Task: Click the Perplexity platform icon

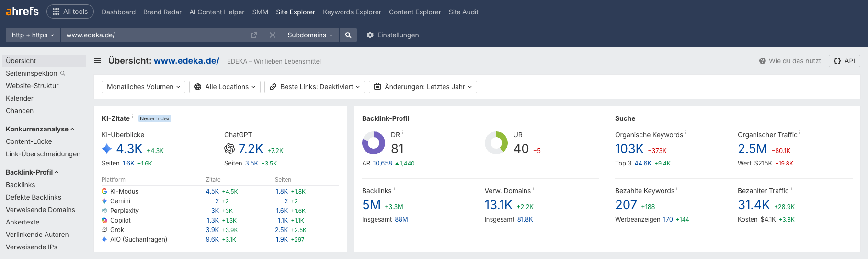Action: pyautogui.click(x=104, y=211)
